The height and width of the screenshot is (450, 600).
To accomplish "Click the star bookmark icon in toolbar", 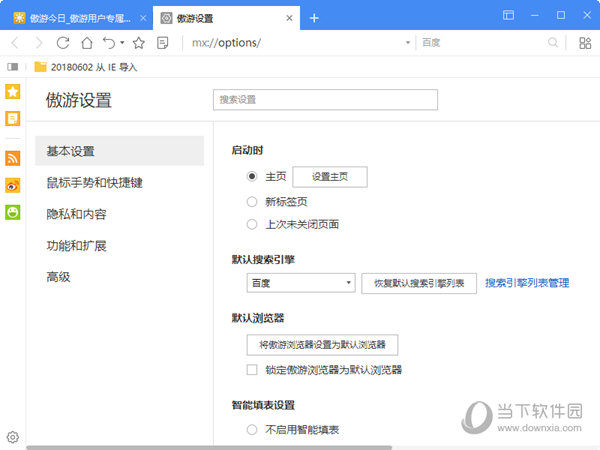I will click(139, 43).
